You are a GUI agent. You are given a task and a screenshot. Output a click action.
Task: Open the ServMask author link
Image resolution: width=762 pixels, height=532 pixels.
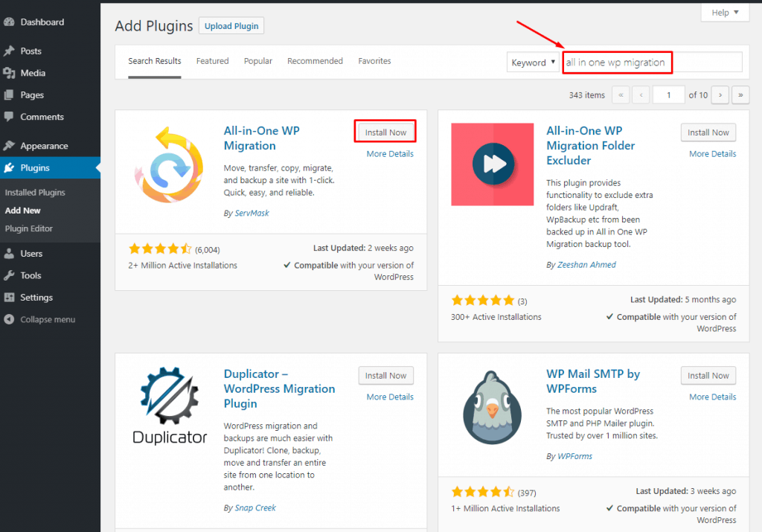click(x=252, y=214)
